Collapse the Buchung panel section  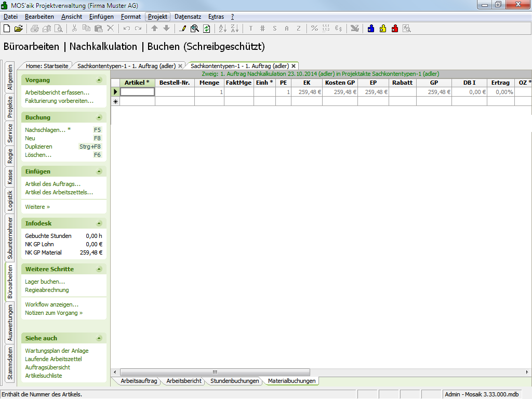click(x=99, y=117)
